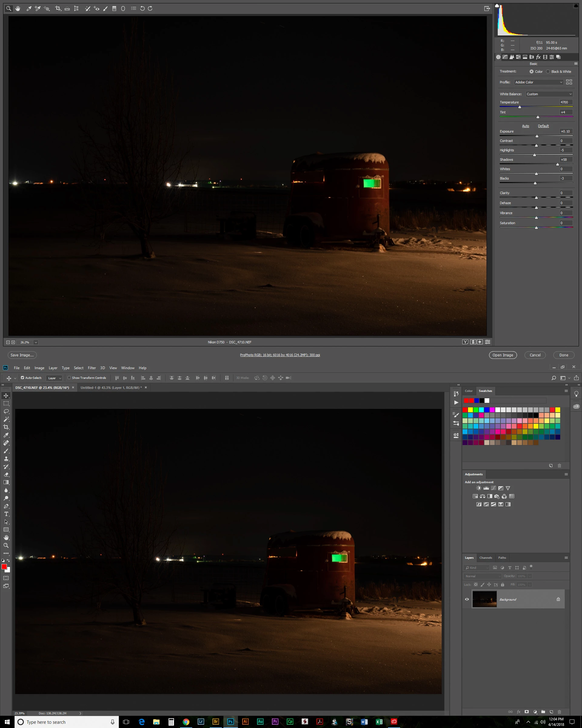Click the ProPhoto RGB workflow options link

coord(280,355)
